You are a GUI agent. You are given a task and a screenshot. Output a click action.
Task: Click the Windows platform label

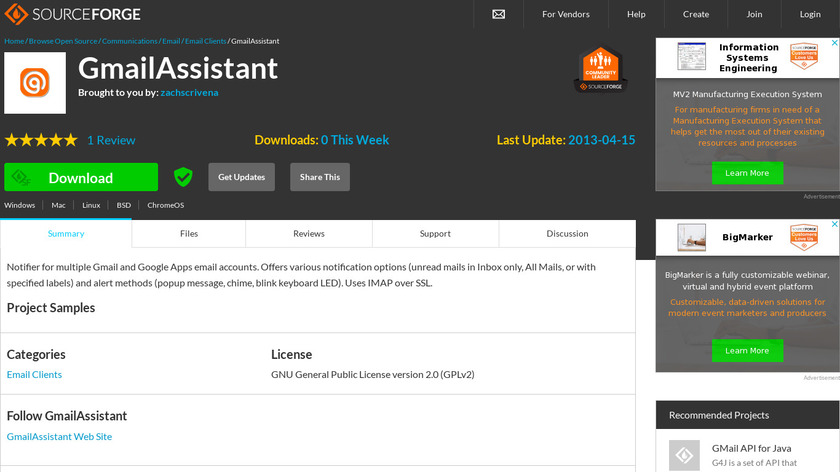(20, 205)
